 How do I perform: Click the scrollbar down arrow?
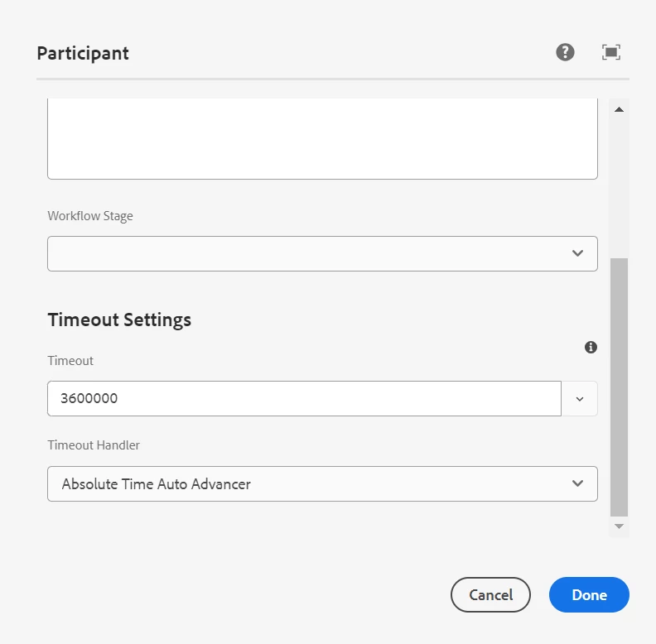619,526
